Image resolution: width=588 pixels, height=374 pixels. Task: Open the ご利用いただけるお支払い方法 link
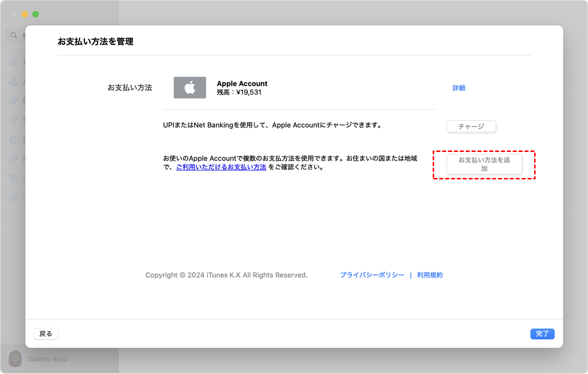(x=221, y=167)
